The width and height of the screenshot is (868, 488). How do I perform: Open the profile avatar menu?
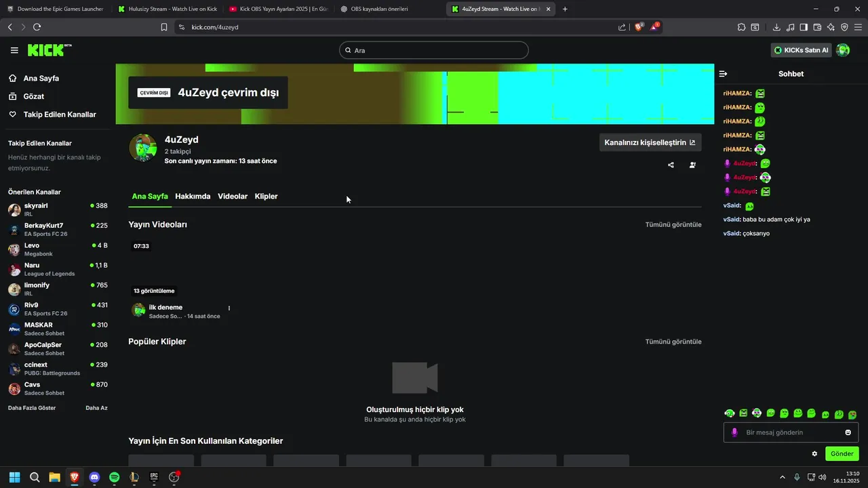843,50
